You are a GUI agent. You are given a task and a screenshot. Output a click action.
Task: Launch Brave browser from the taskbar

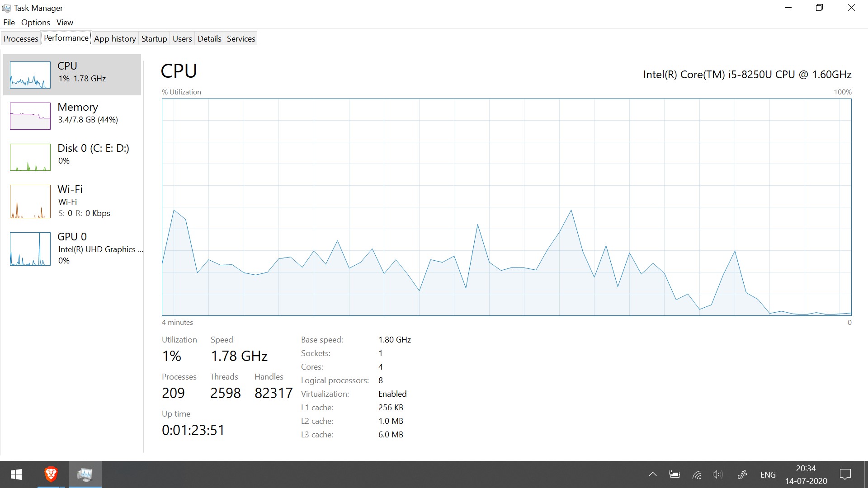click(x=51, y=474)
